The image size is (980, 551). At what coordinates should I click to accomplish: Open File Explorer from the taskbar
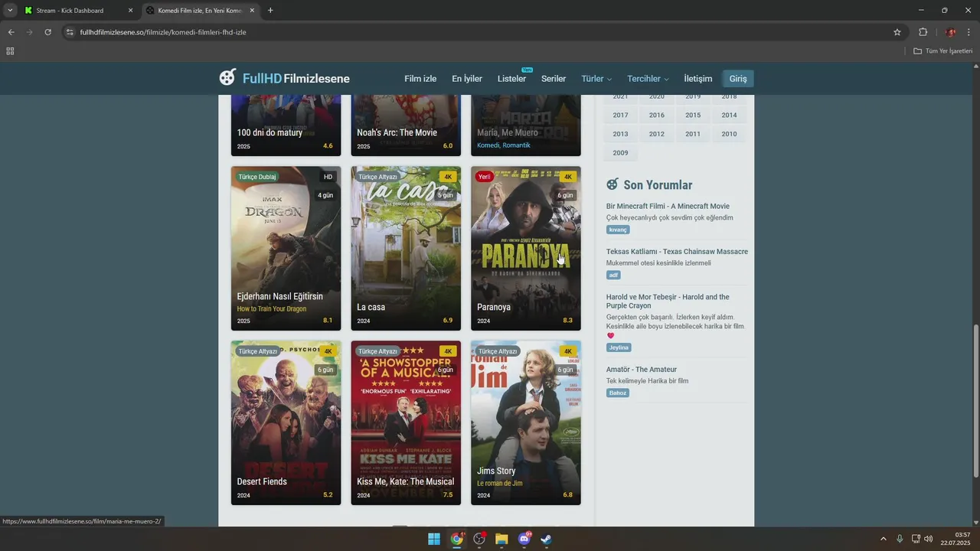click(501, 539)
